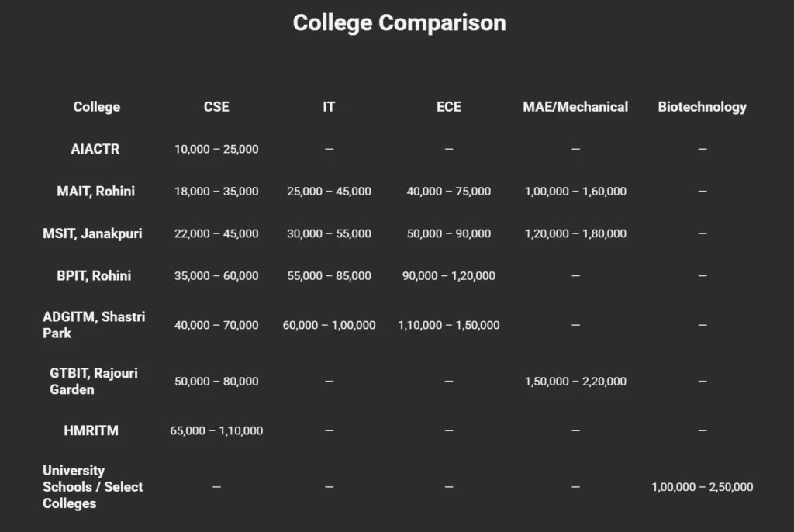Select the MAIT, Rohini row label

(95, 191)
